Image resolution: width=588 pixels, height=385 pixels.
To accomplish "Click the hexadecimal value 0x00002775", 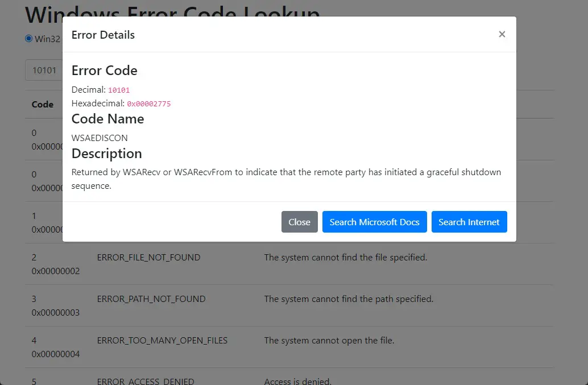I will (148, 104).
